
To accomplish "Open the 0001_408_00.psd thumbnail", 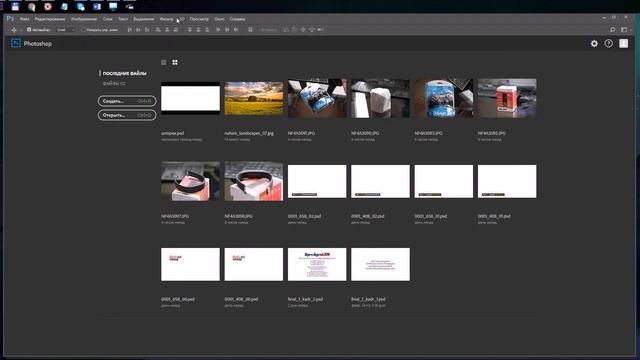I will point(253,264).
